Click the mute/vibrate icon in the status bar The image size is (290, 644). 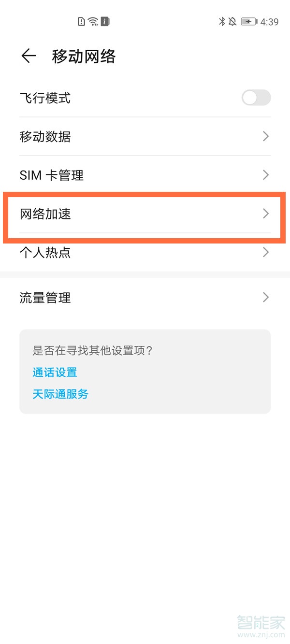tap(232, 21)
